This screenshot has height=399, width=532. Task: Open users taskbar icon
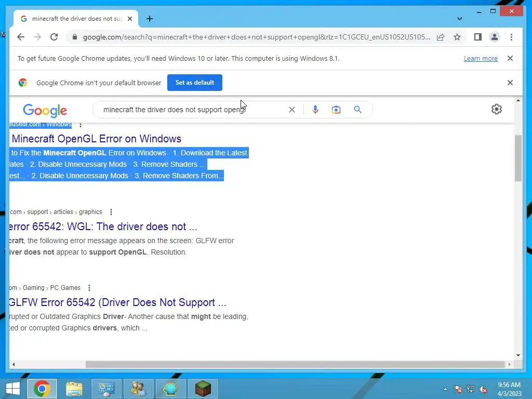coord(138,389)
